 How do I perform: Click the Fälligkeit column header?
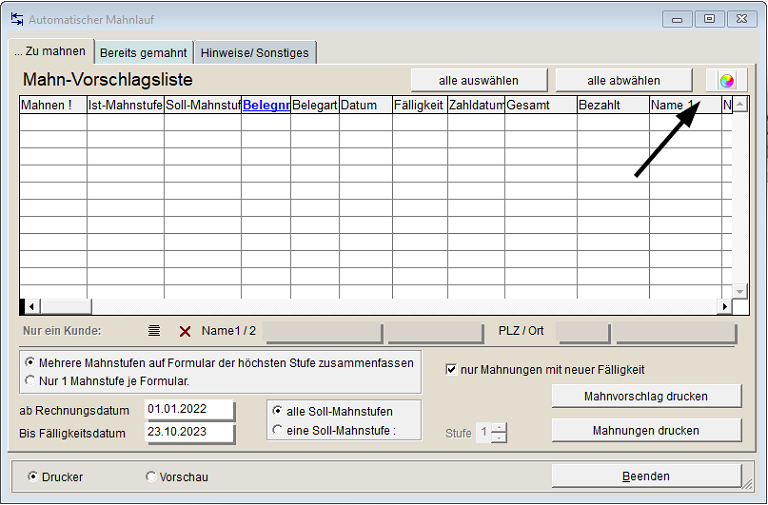420,105
